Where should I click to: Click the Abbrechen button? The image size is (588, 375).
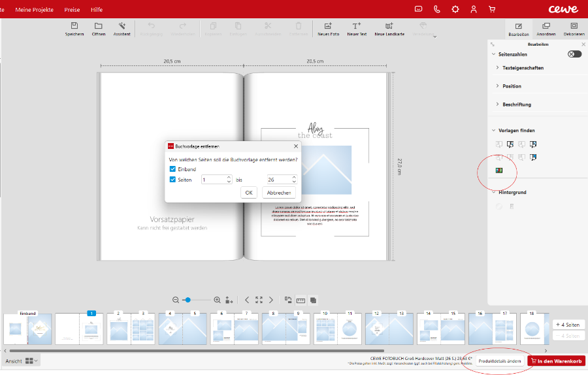click(x=279, y=193)
